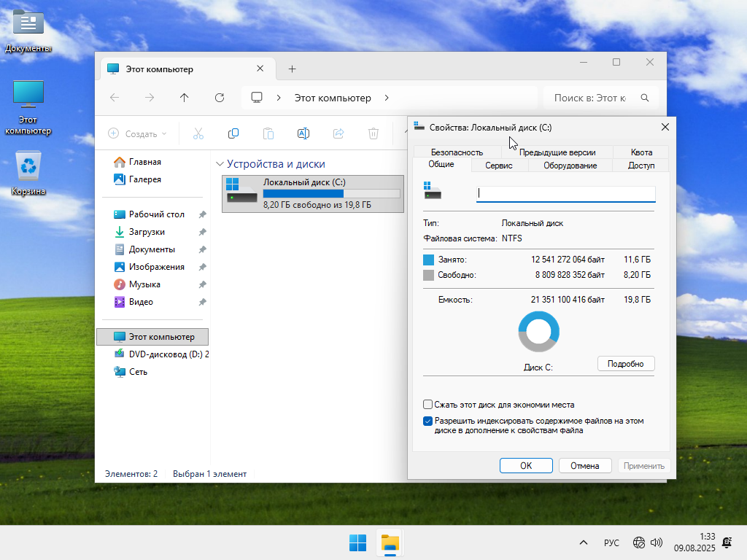Enable Сжать этот диск для экономии места

pyautogui.click(x=427, y=405)
